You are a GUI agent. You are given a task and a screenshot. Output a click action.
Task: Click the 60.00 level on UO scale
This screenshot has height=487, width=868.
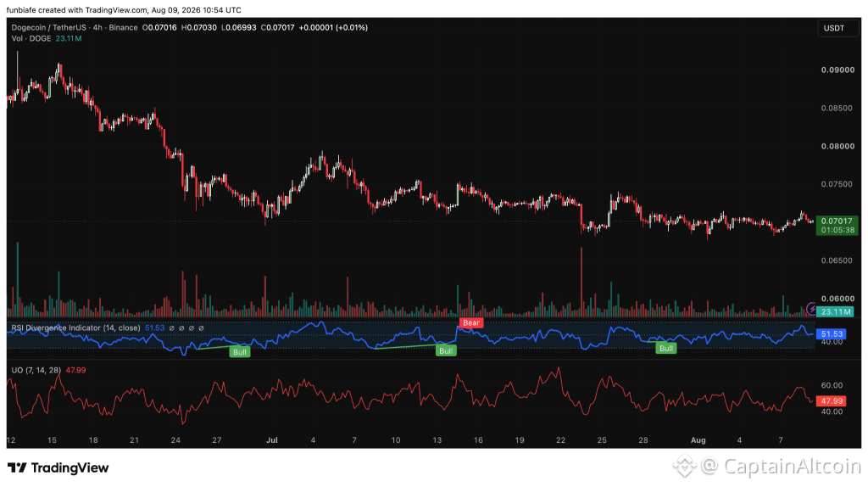pos(832,385)
